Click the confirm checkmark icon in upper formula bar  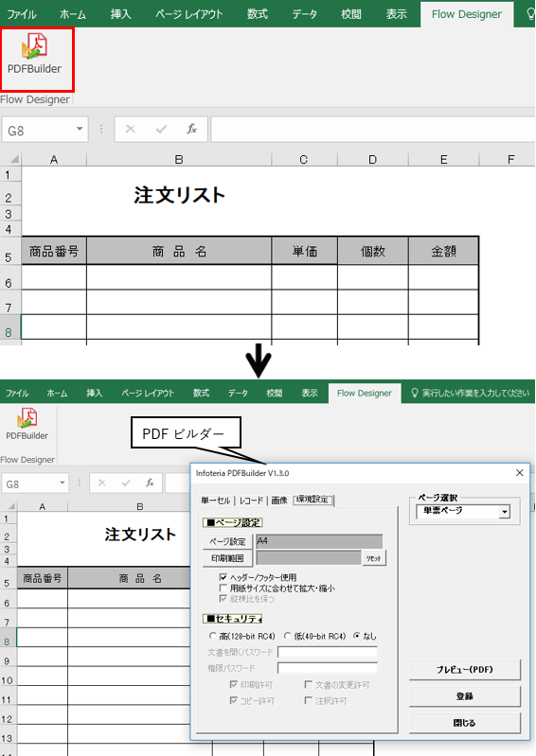[x=161, y=129]
